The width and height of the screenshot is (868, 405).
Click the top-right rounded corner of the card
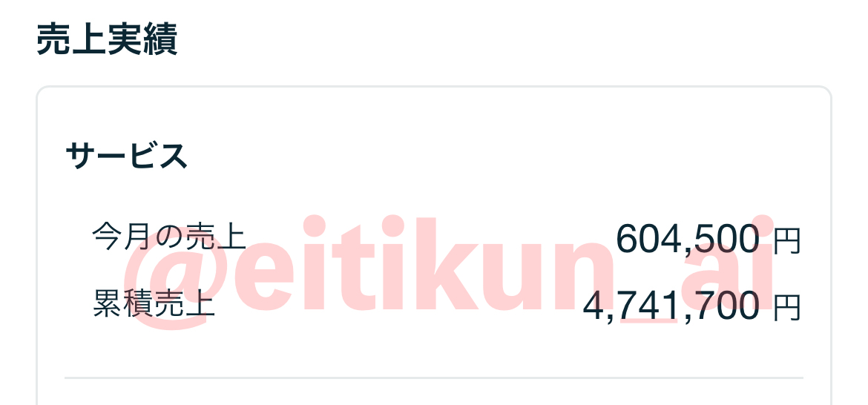click(x=823, y=94)
